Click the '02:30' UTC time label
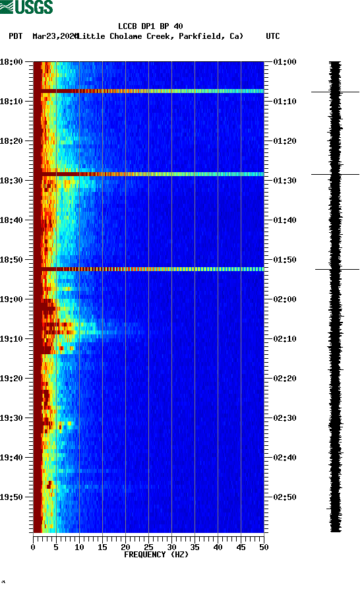 [285, 418]
